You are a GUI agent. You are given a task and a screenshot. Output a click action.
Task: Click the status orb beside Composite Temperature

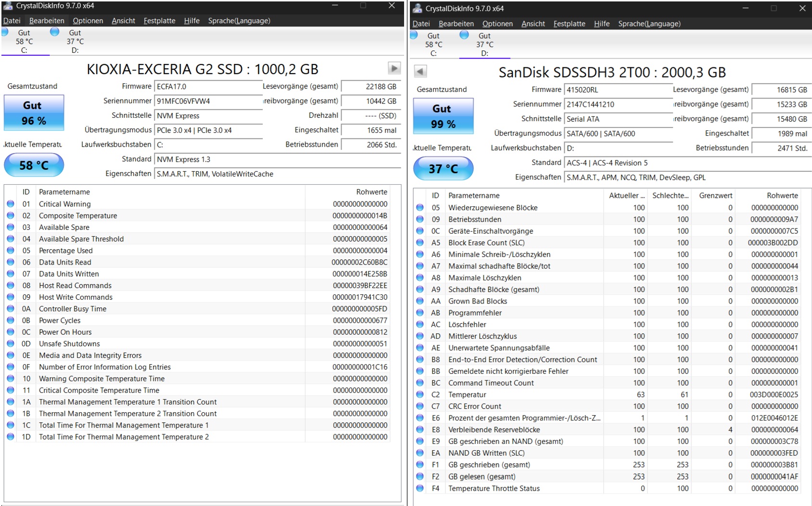point(11,215)
